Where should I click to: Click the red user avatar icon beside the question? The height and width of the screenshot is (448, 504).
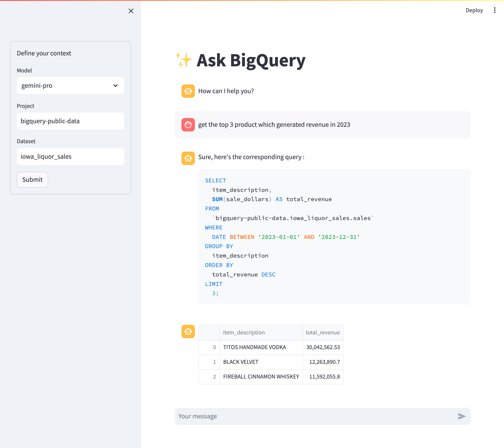(188, 124)
